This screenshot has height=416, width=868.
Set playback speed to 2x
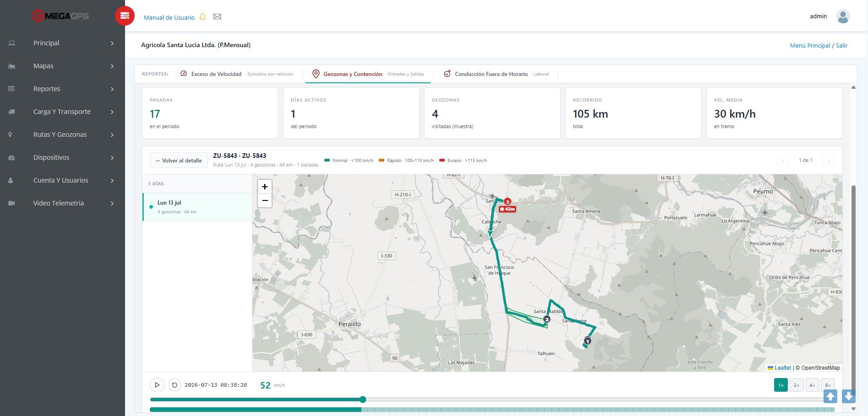(x=797, y=385)
